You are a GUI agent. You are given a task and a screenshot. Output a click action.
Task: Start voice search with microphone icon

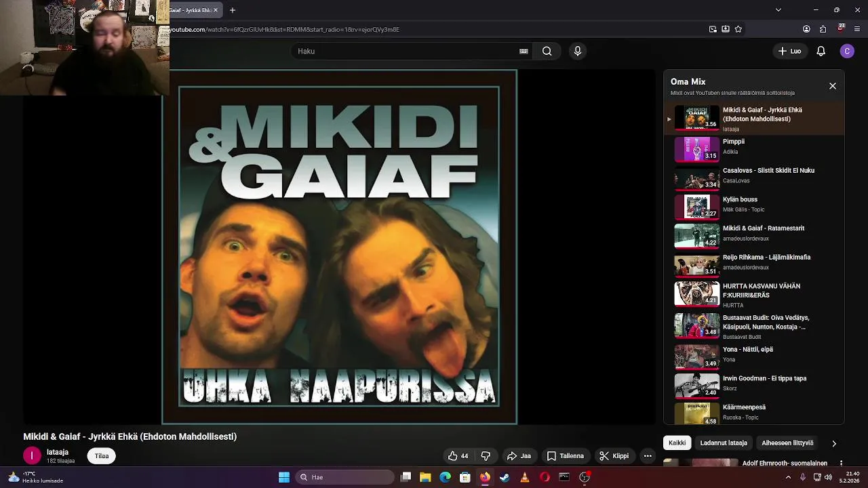click(578, 51)
